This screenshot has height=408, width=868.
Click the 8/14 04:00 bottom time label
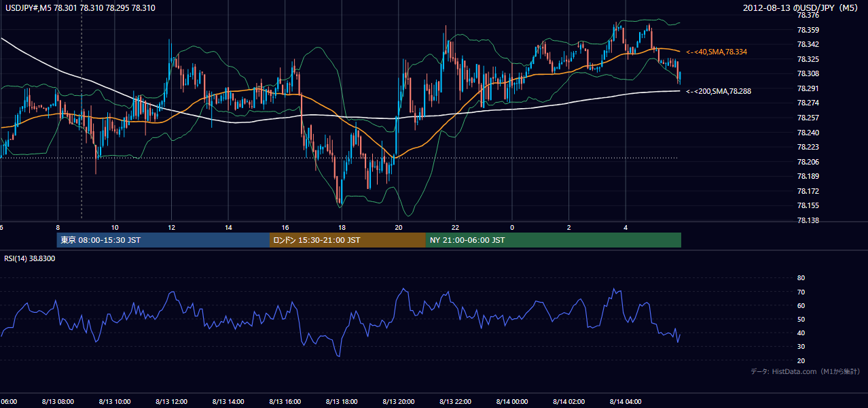tap(626, 401)
